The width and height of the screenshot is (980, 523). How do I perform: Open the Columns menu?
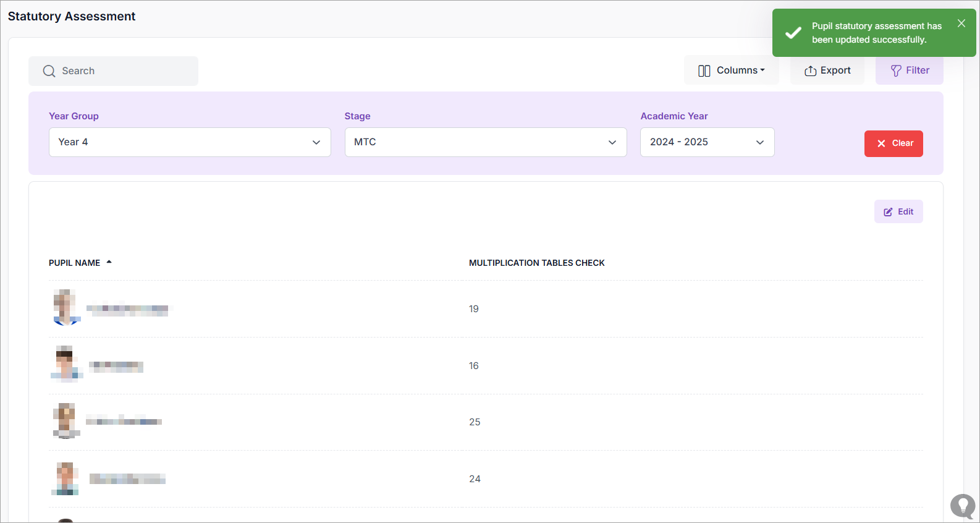[x=732, y=70]
